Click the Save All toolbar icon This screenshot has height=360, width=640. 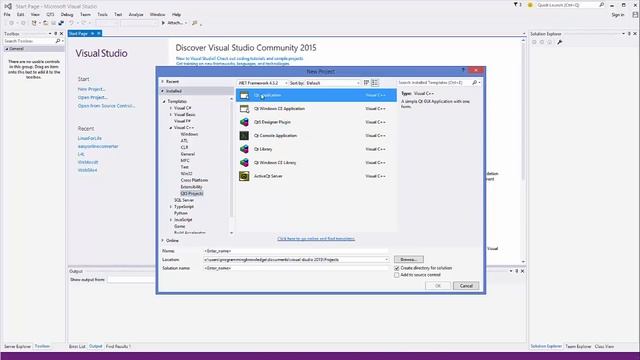click(x=61, y=23)
